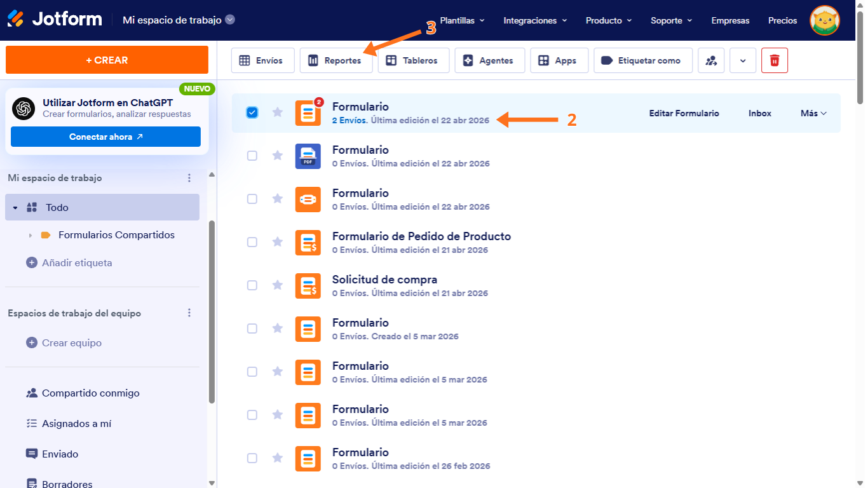Collapse the Todo tree in the sidebar

(15, 207)
